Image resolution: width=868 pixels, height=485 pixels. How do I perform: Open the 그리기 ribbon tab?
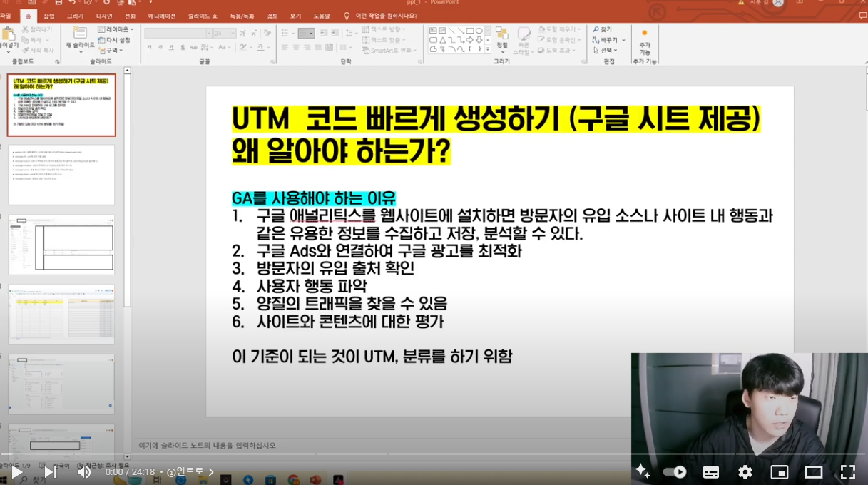(x=75, y=16)
